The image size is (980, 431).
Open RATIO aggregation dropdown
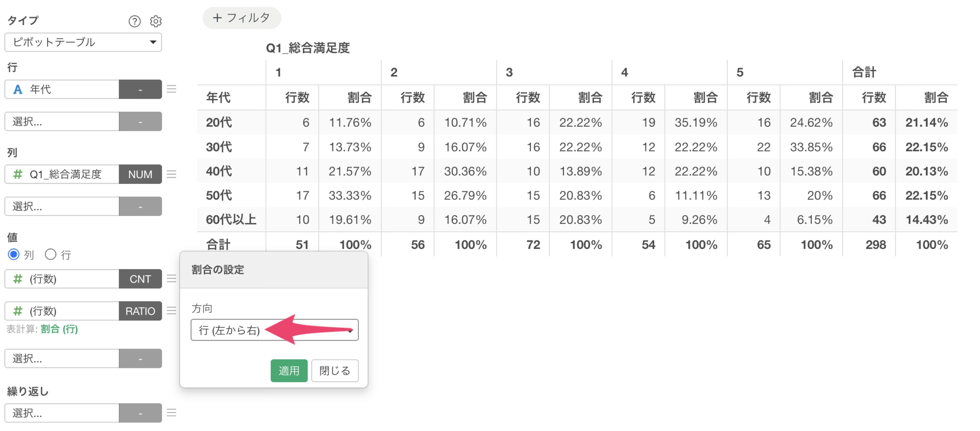coord(140,311)
